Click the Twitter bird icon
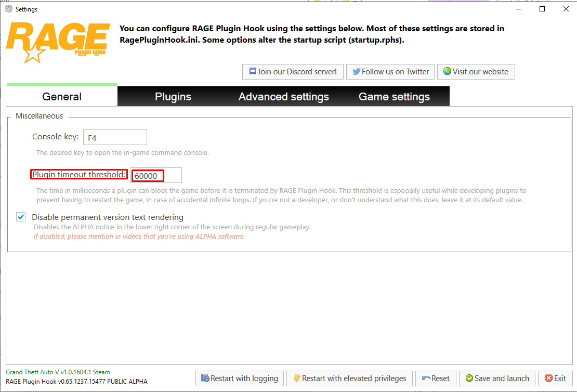This screenshot has width=577, height=392. pyautogui.click(x=356, y=71)
